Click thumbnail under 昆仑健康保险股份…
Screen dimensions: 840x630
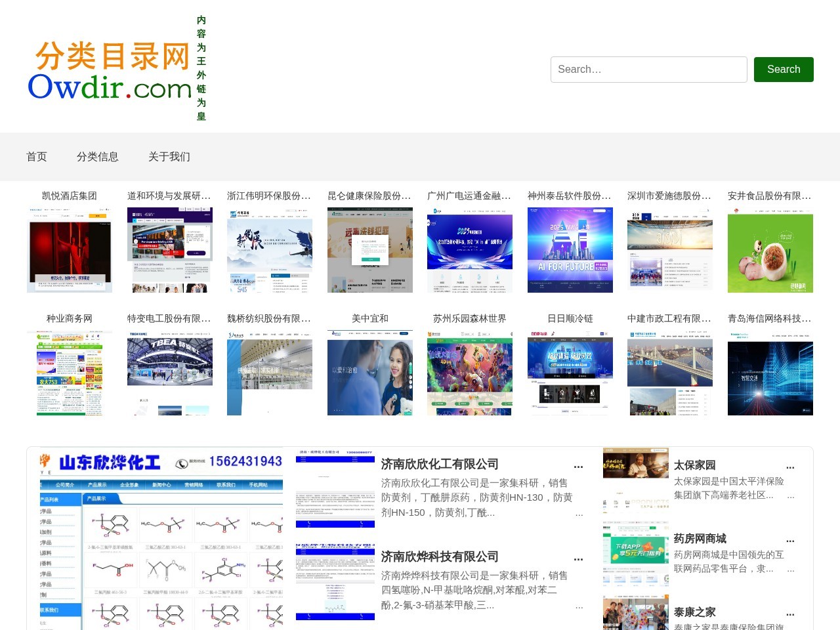(370, 250)
